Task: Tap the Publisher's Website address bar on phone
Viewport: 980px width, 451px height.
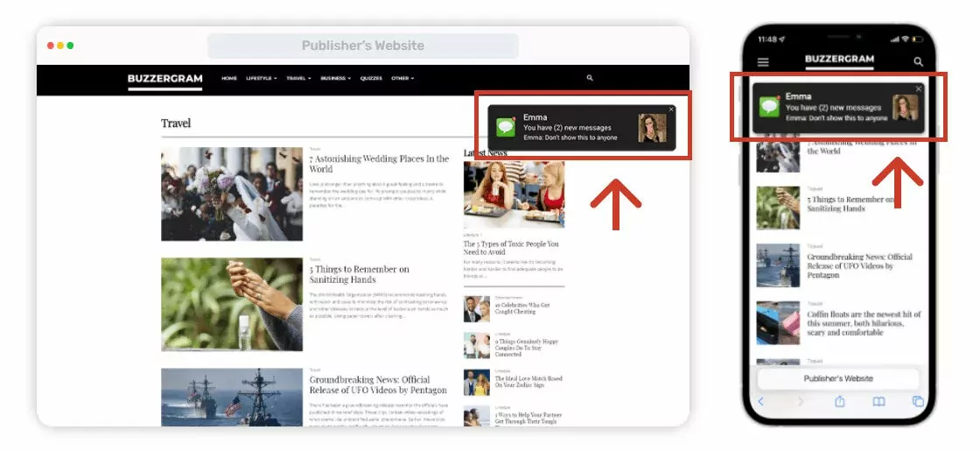Action: [x=838, y=378]
